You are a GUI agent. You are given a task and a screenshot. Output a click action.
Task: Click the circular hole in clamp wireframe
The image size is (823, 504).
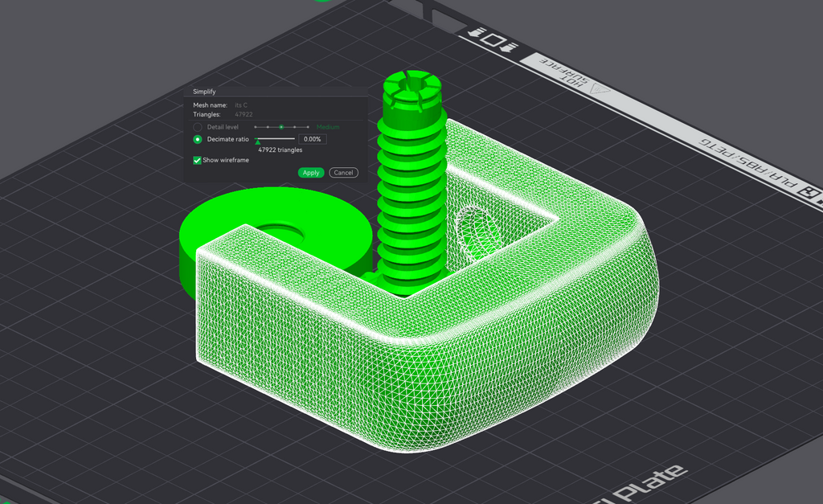tap(477, 232)
